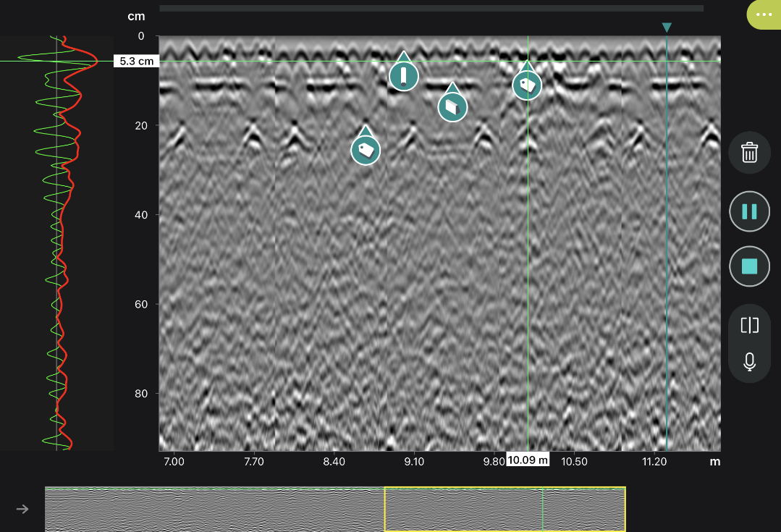Expand the overview panel with the left arrow
The image size is (781, 532).
point(22,509)
